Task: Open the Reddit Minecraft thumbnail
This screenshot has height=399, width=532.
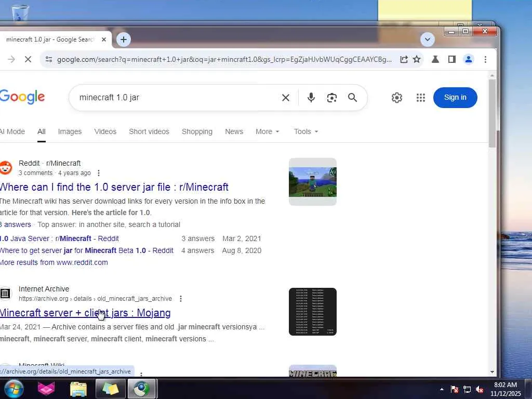Action: click(312, 182)
